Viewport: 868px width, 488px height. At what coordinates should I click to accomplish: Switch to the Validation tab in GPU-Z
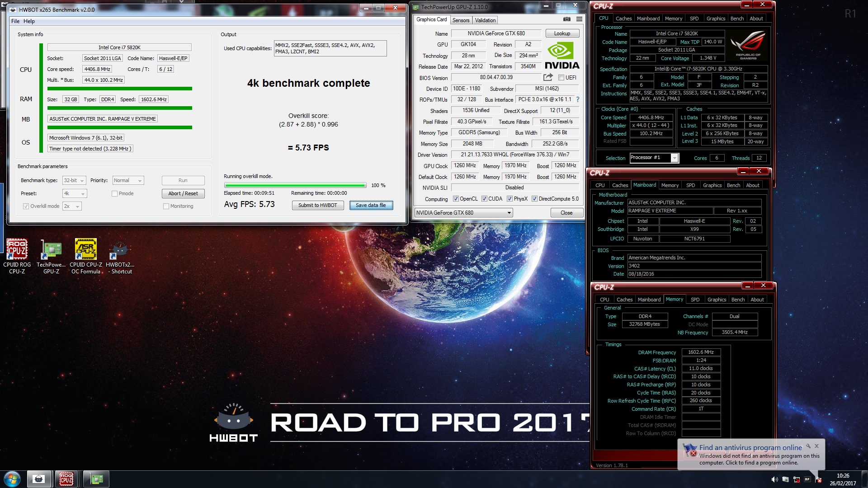tap(485, 20)
